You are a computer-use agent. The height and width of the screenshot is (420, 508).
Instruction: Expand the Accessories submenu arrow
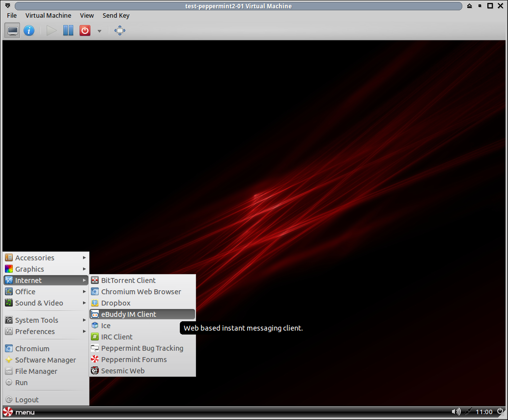84,258
